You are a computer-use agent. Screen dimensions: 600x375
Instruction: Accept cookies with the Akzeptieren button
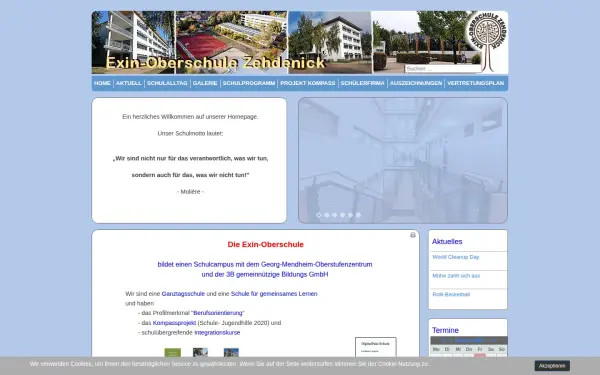[x=552, y=366]
